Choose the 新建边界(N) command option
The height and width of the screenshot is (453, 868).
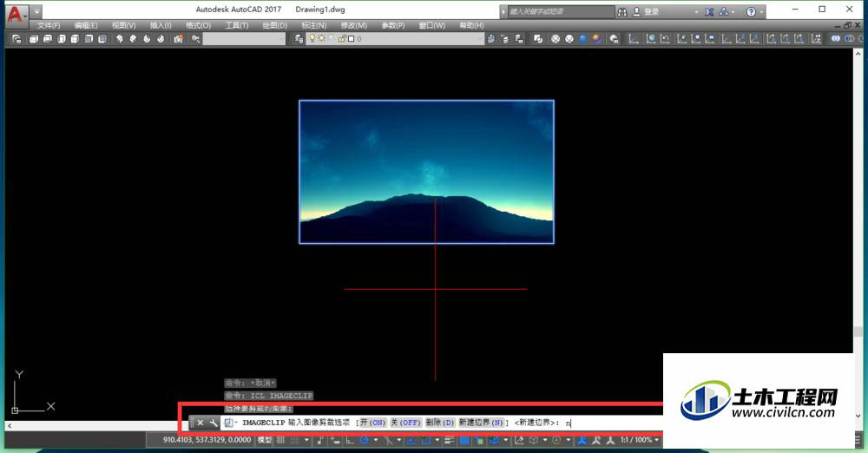click(482, 423)
